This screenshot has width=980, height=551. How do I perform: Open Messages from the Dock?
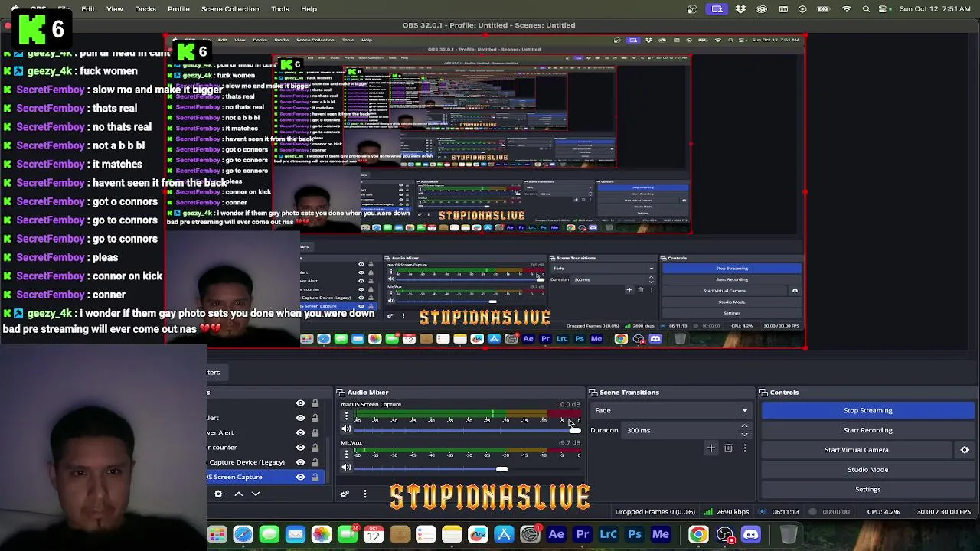click(269, 534)
